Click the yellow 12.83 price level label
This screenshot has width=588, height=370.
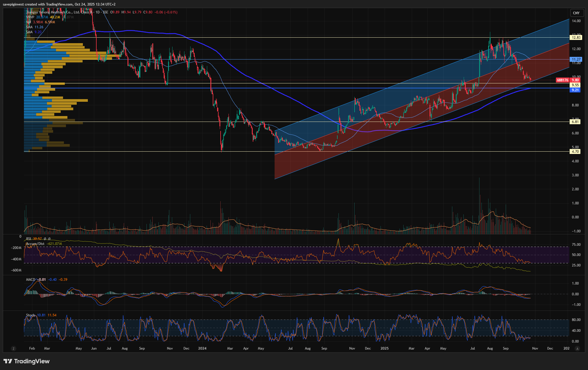point(576,38)
